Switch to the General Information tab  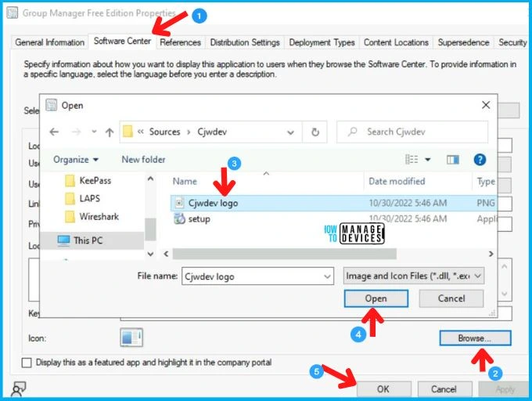pyautogui.click(x=50, y=42)
